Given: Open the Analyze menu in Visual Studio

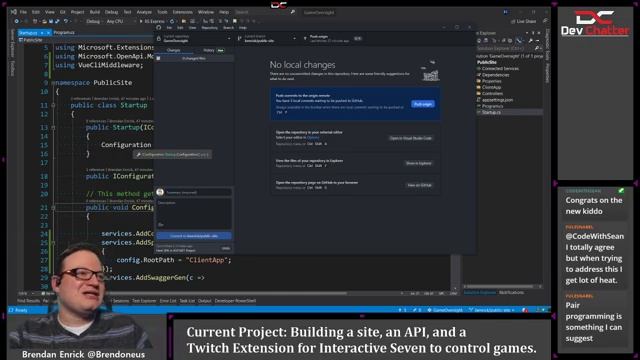Looking at the screenshot, I should point(144,12).
